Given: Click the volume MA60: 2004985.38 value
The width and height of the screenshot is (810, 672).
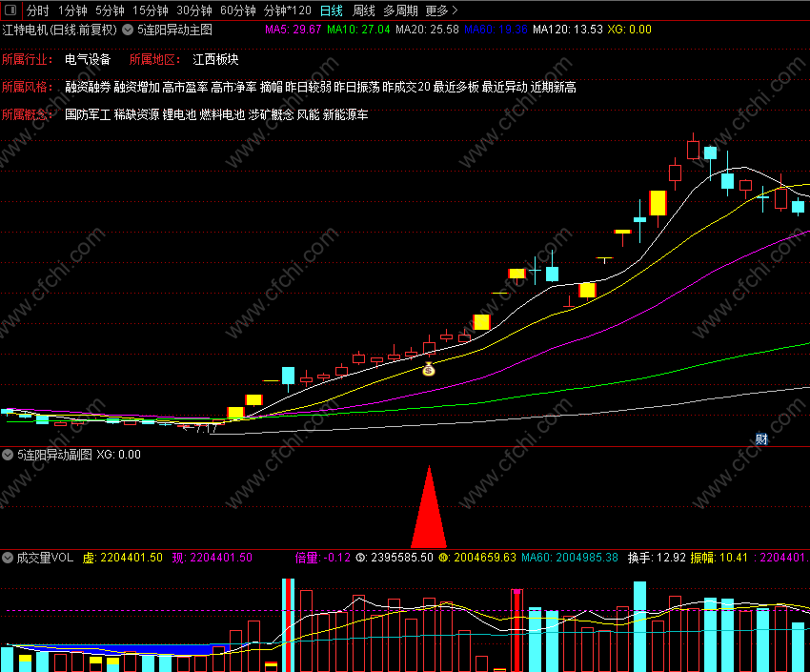Looking at the screenshot, I should [x=569, y=558].
